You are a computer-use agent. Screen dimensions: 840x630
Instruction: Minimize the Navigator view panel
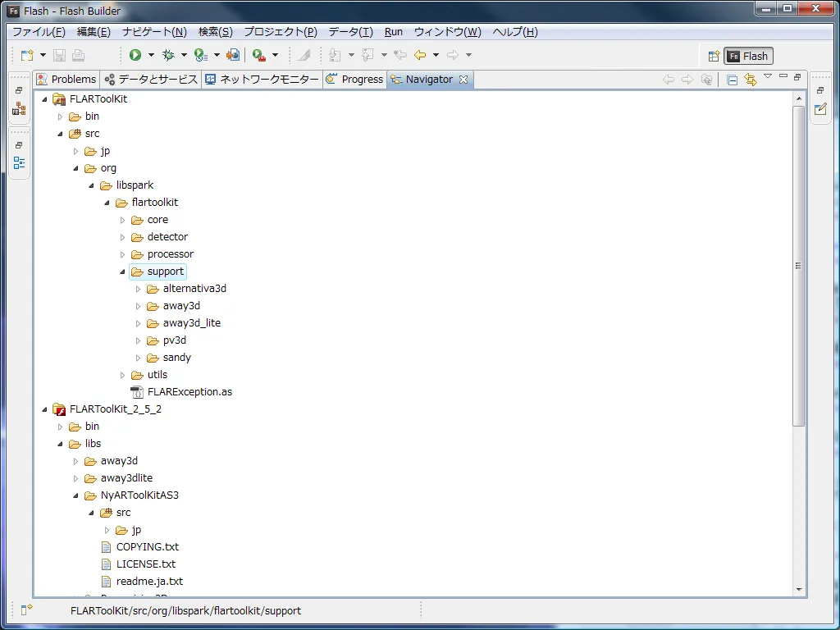pos(783,76)
